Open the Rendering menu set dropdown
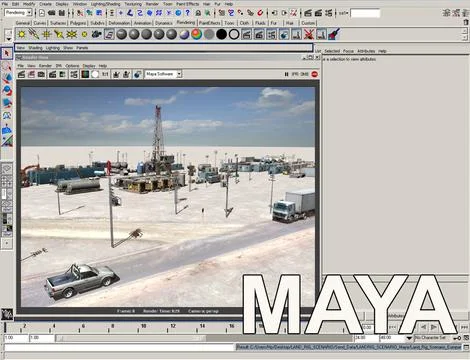Image resolution: width=470 pixels, height=360 pixels. coord(29,13)
